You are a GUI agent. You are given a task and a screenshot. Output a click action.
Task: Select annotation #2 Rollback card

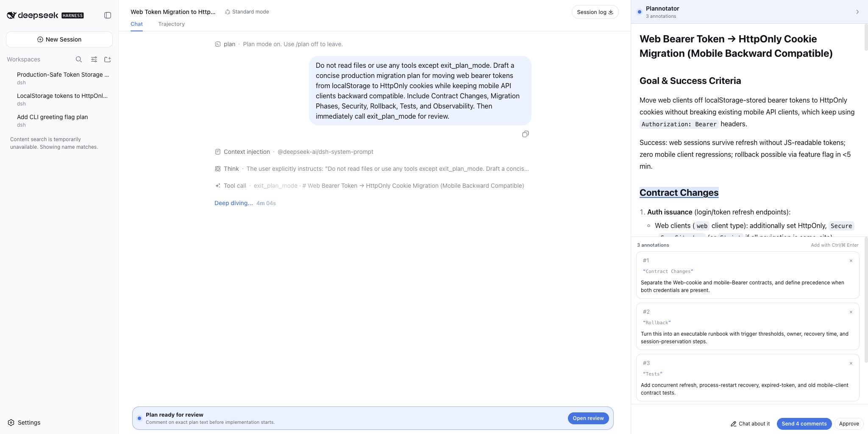click(x=748, y=326)
